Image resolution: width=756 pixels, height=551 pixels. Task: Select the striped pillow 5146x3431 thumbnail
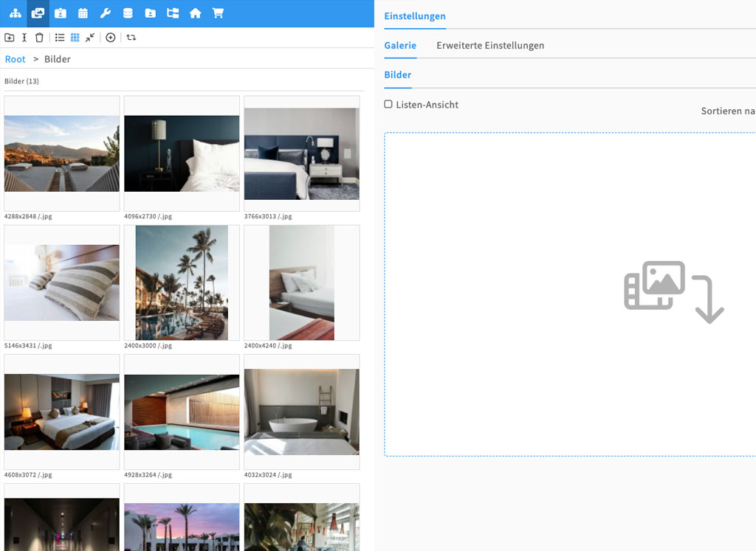pos(62,283)
